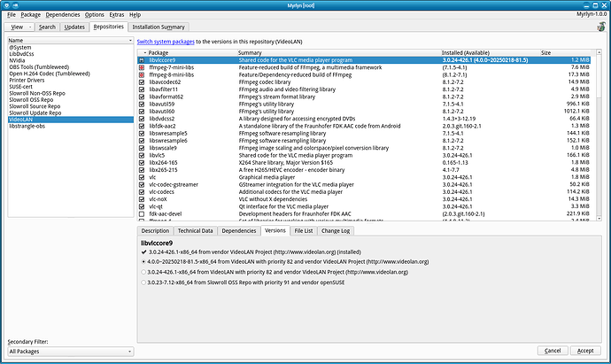Click the package list vertical scrollbar
The width and height of the screenshot is (611, 364).
pos(599,135)
